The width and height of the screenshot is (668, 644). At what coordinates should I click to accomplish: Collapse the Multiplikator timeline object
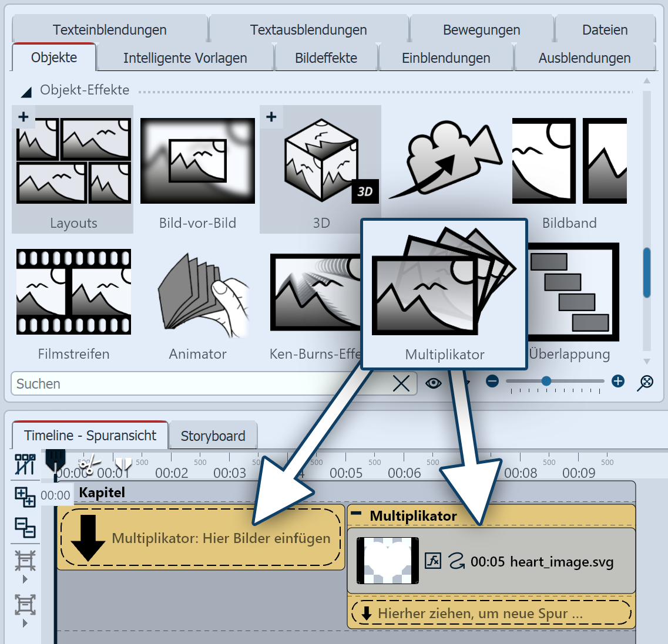point(355,513)
